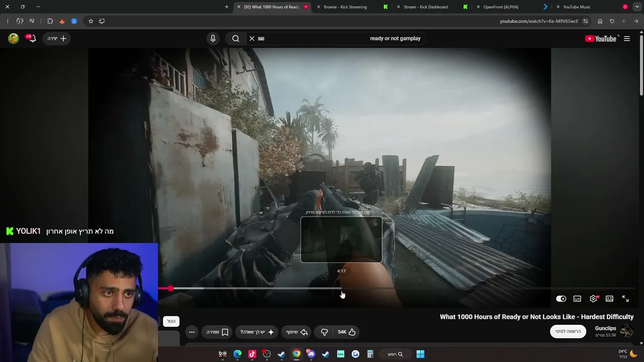Open a new browser tab with plus
Image resolution: width=644 pixels, height=362 pixels.
tap(226, 7)
